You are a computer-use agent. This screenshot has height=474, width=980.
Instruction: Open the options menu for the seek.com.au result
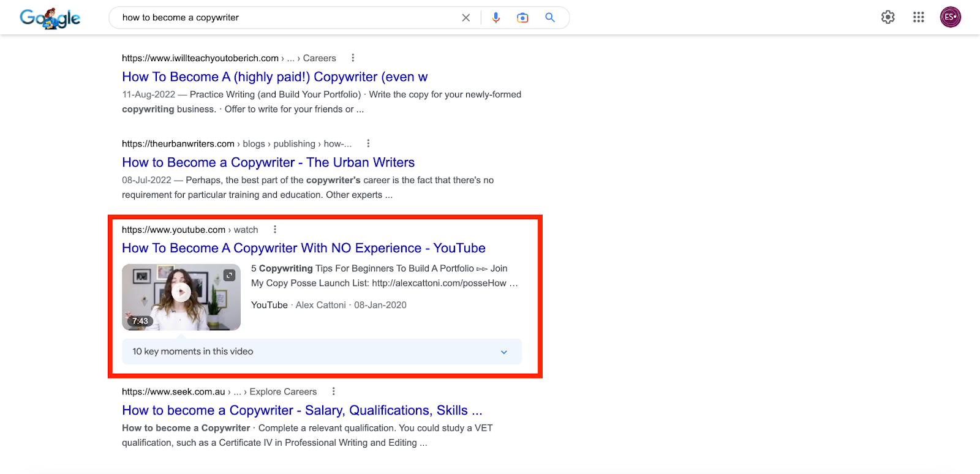(334, 391)
